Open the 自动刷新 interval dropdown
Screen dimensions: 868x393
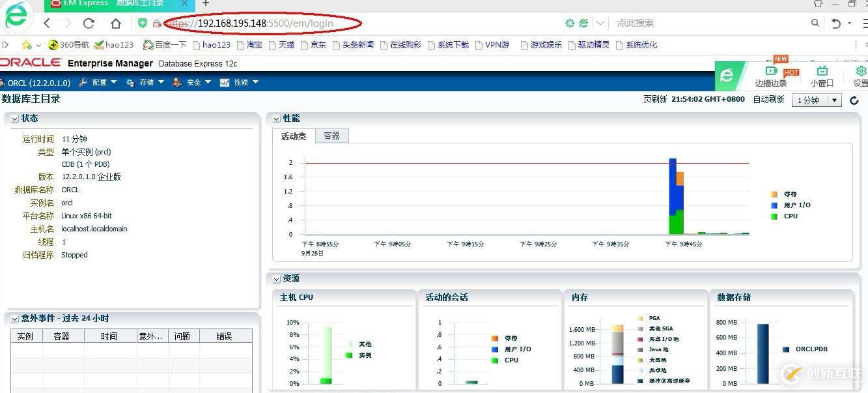tap(833, 100)
